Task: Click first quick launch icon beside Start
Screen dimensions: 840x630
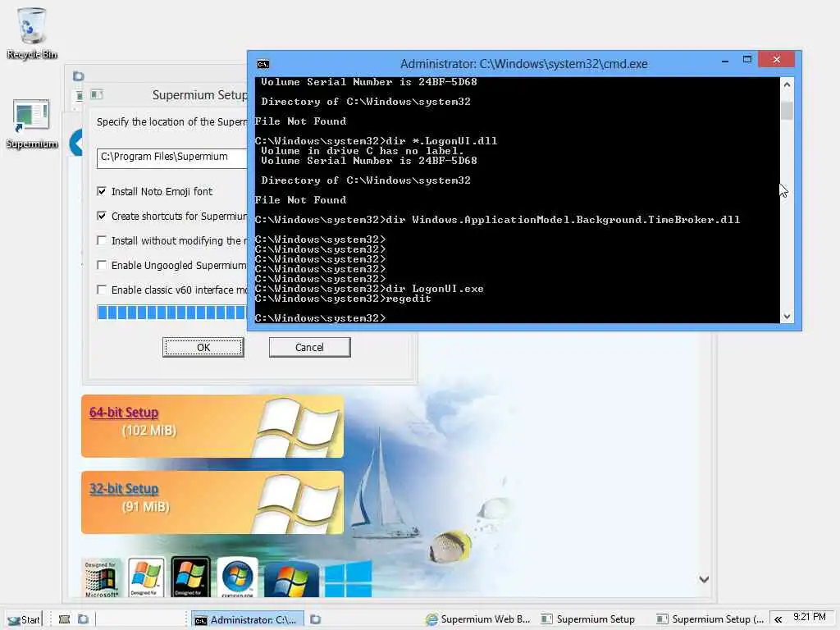Action: (x=64, y=619)
